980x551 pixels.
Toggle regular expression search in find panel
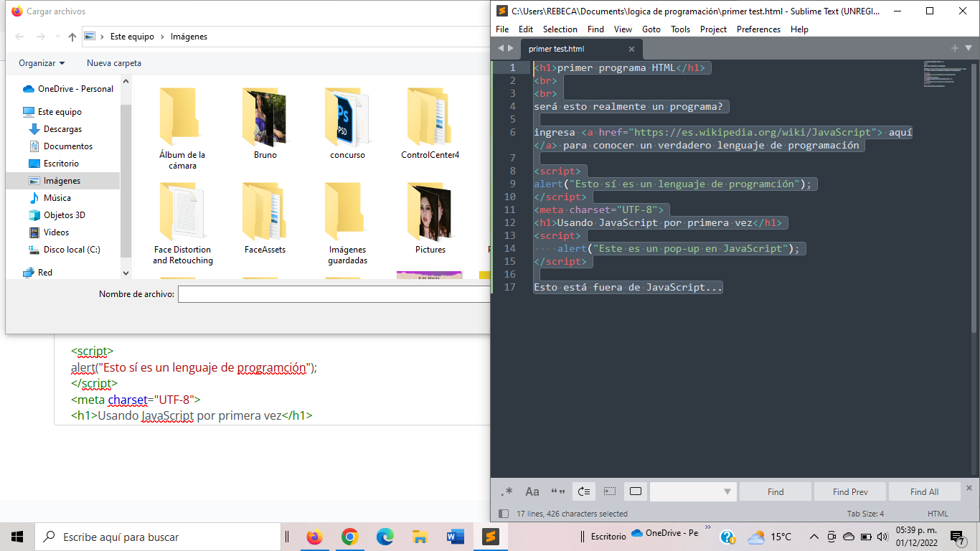click(x=507, y=491)
